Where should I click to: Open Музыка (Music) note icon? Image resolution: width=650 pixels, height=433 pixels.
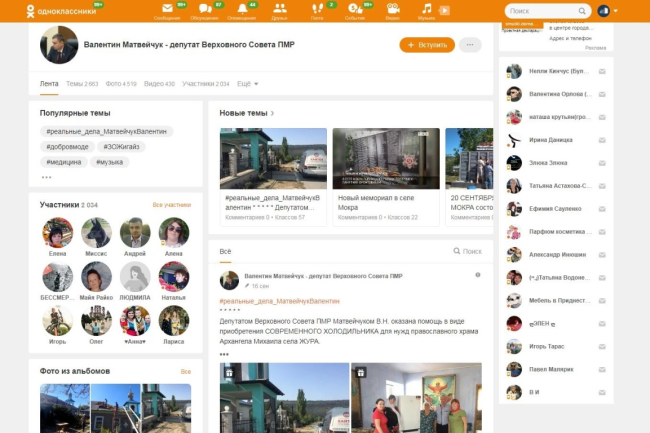click(x=426, y=10)
